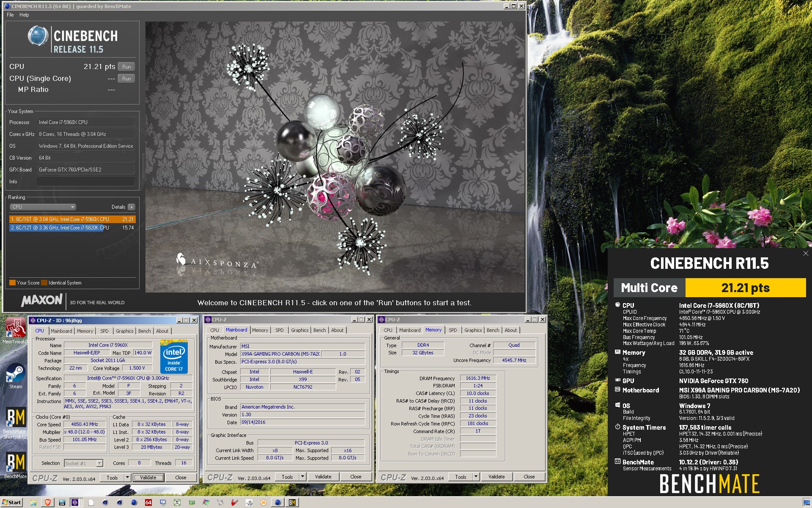Click Tools button in Memory CPU-Z window
This screenshot has width=812, height=508.
[x=461, y=477]
